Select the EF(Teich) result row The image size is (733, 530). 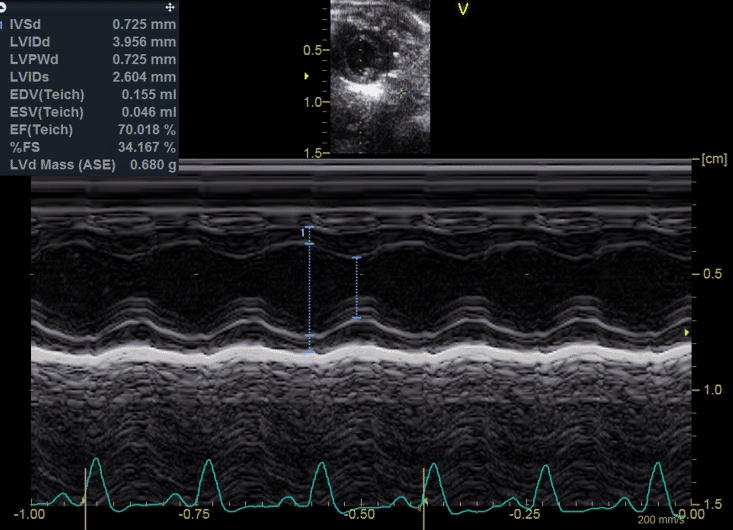(x=90, y=130)
